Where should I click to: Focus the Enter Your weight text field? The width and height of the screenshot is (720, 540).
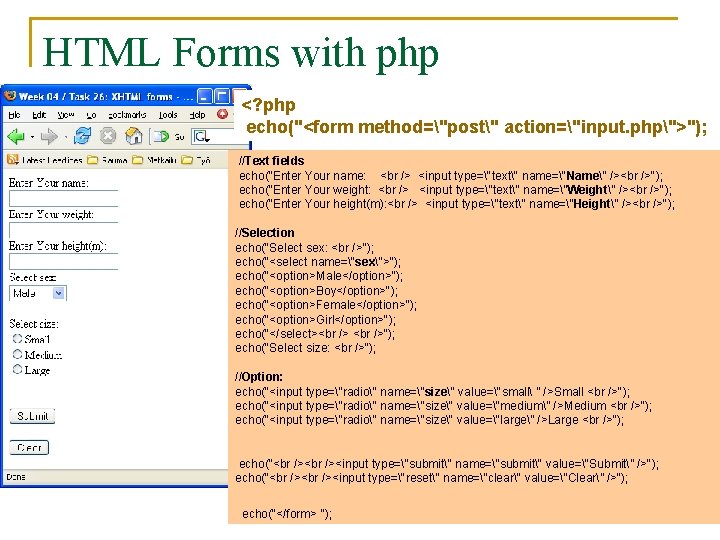63,230
